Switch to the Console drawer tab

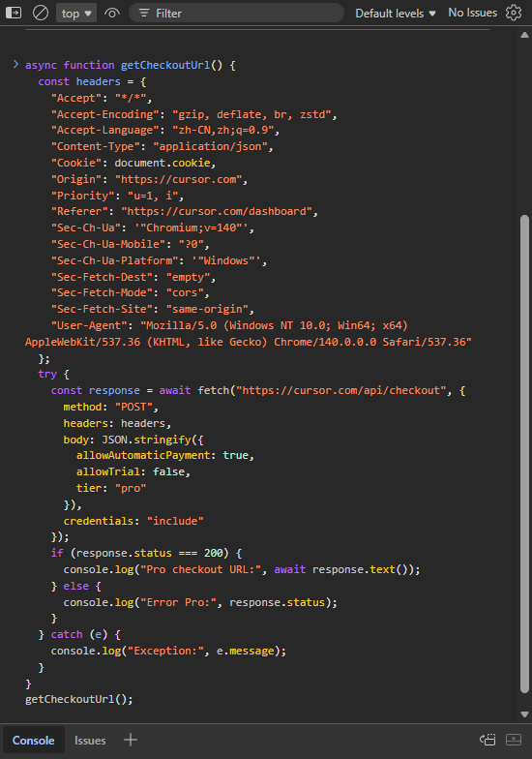pos(33,740)
